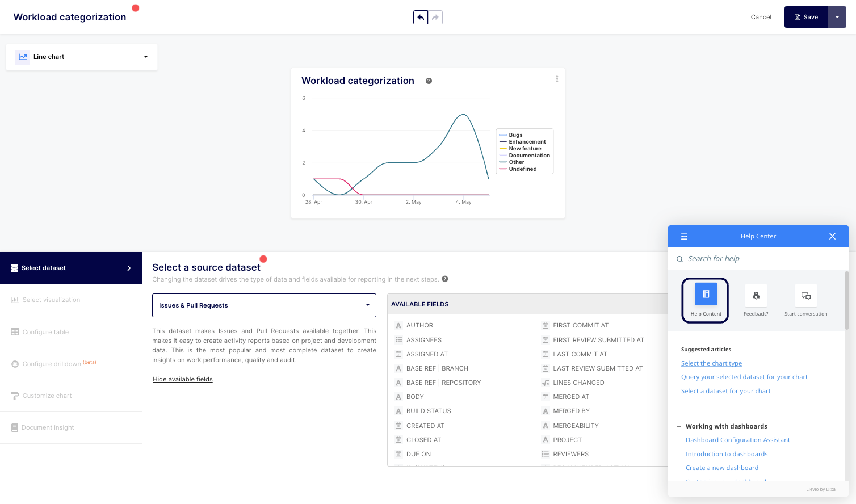Click the Cancel button
Screen dimensions: 856x504
click(x=761, y=17)
